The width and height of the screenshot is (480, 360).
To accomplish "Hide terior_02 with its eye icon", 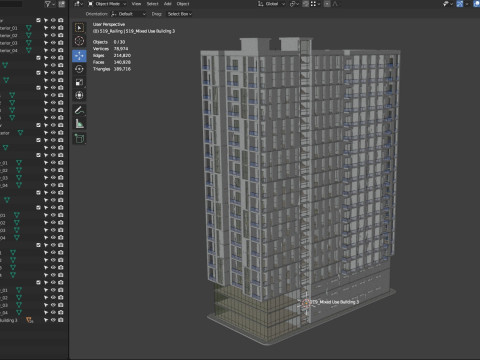I will 53,35.
